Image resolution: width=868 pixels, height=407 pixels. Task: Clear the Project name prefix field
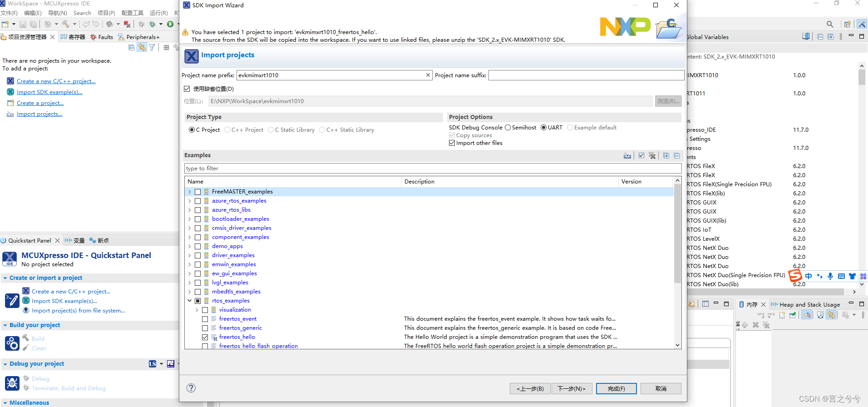coord(428,75)
